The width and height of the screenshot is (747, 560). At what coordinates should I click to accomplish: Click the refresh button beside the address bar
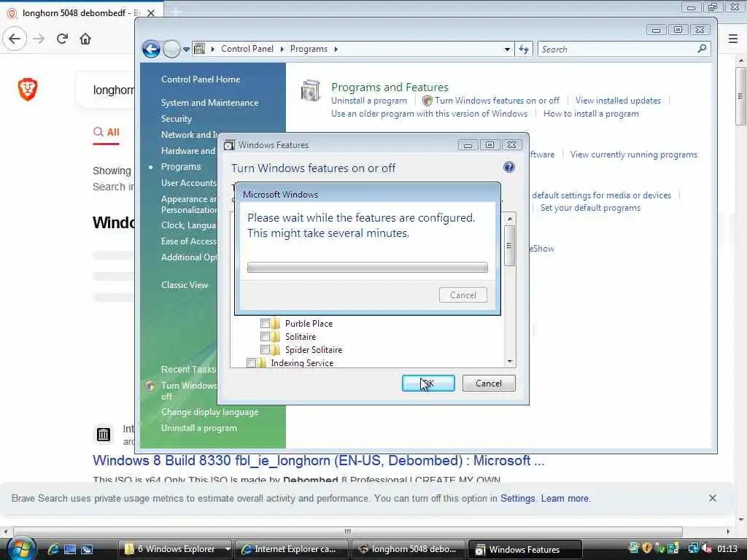pos(524,49)
